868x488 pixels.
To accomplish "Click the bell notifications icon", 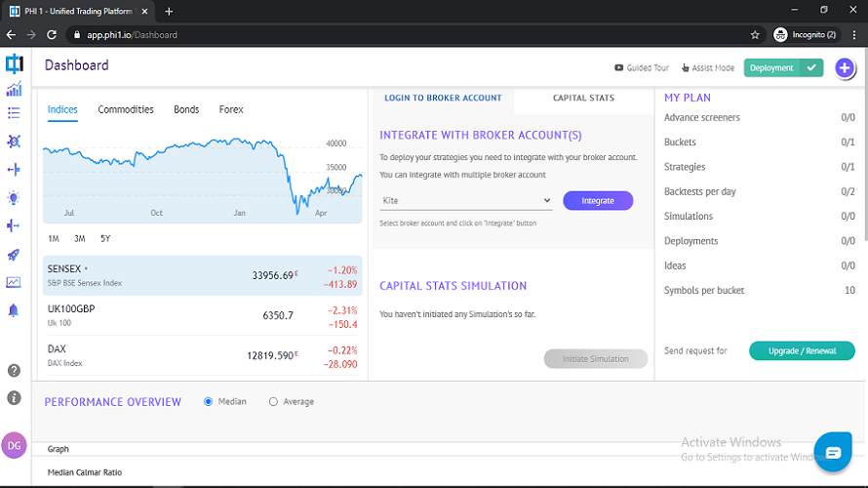I will (14, 310).
